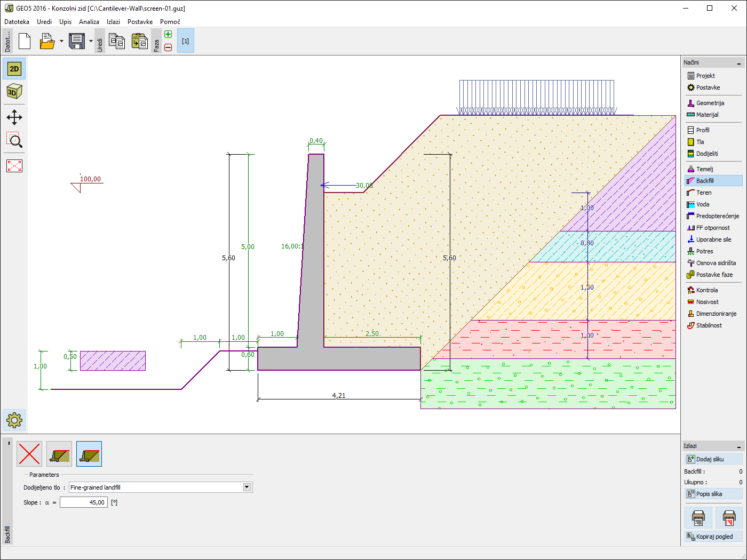Click the save diskette icon

[x=77, y=41]
